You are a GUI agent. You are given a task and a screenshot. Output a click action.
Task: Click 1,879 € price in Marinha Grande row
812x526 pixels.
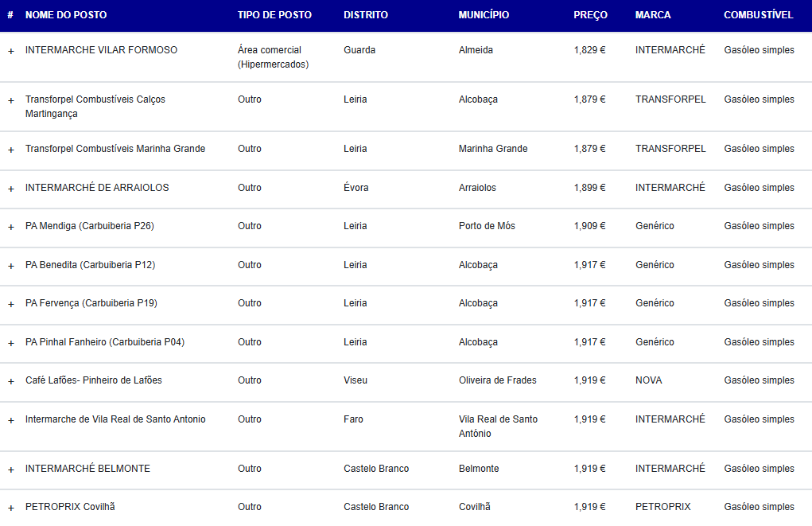(589, 149)
